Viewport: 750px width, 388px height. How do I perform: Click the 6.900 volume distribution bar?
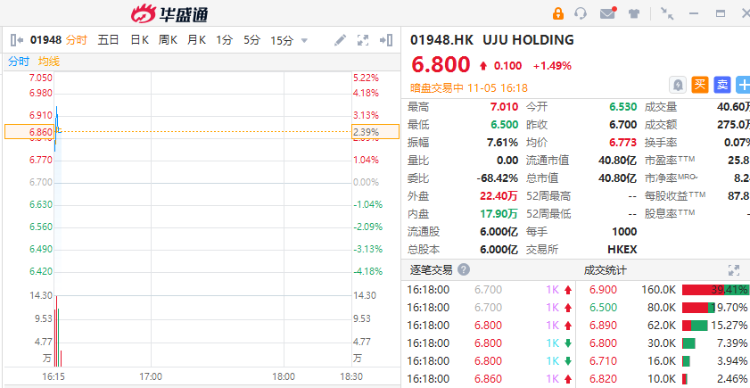pos(715,289)
